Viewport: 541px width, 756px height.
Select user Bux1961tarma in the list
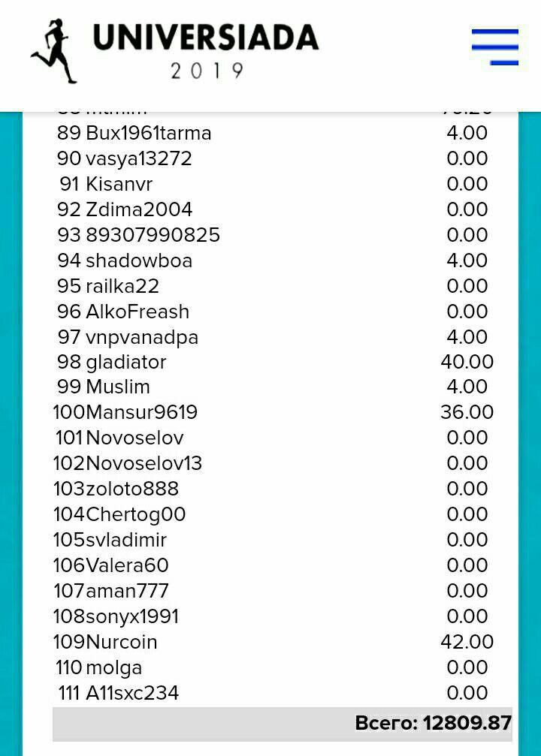(149, 134)
